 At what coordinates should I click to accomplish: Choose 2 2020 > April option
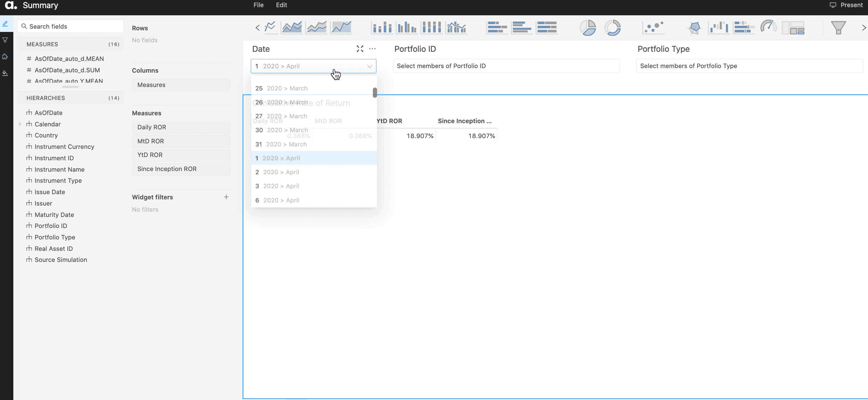tap(313, 172)
